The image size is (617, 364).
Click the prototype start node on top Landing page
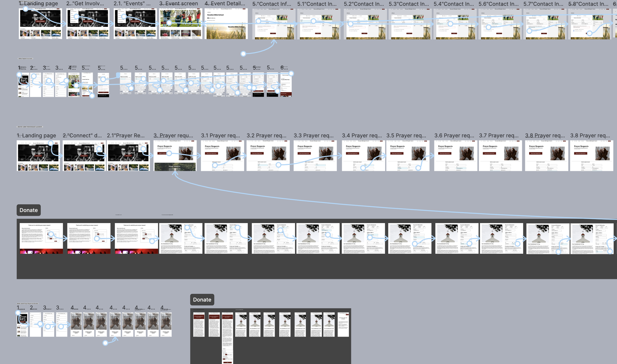point(25,9)
